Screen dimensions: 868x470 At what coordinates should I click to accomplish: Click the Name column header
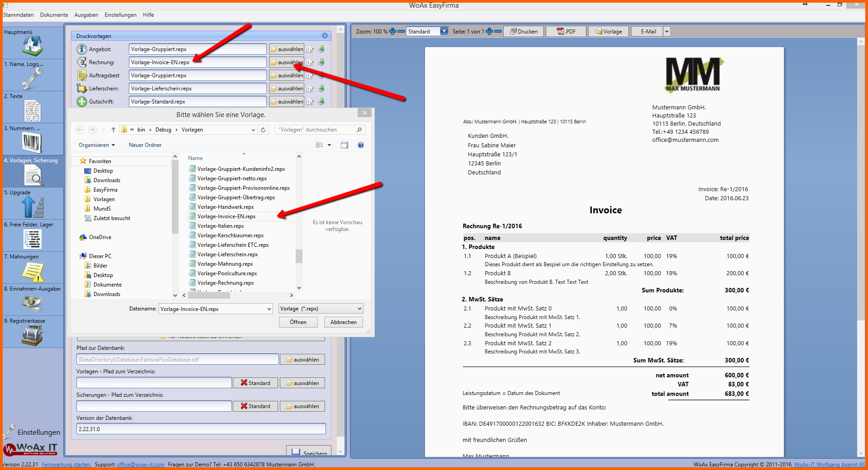(195, 158)
